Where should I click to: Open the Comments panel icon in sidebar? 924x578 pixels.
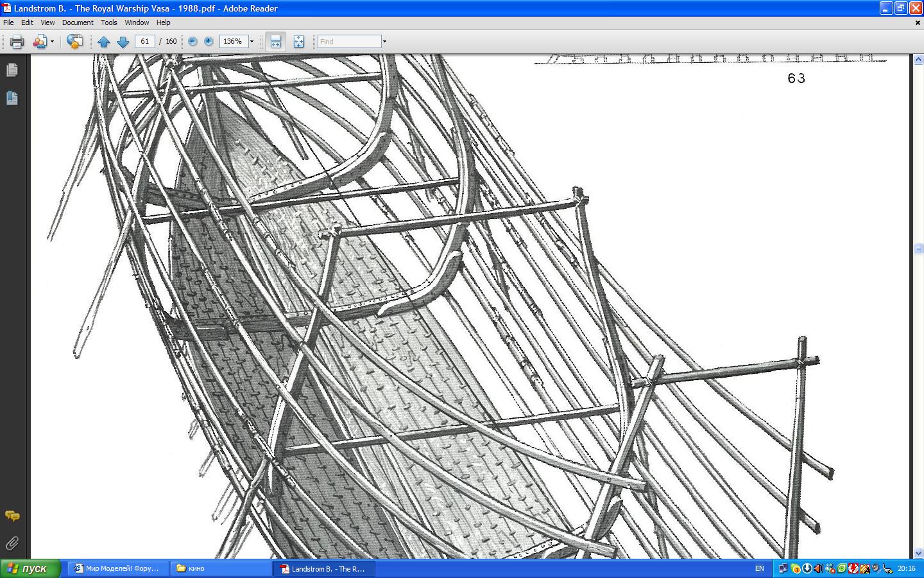click(12, 516)
